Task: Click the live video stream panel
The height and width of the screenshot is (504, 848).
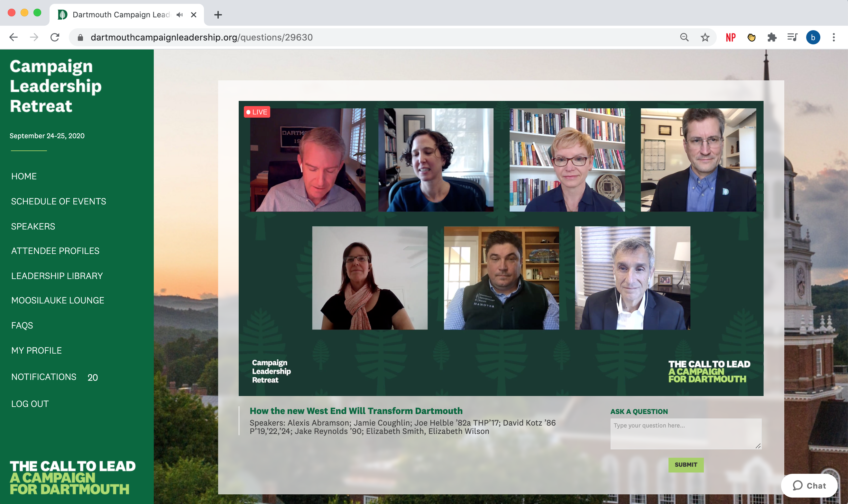Action: coord(501,248)
